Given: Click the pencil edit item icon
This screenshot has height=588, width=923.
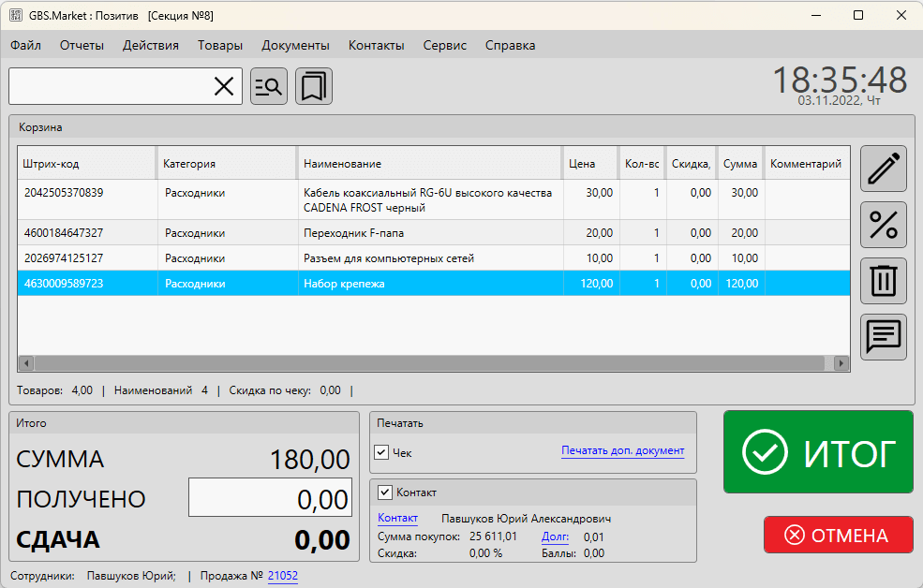Looking at the screenshot, I should (883, 169).
